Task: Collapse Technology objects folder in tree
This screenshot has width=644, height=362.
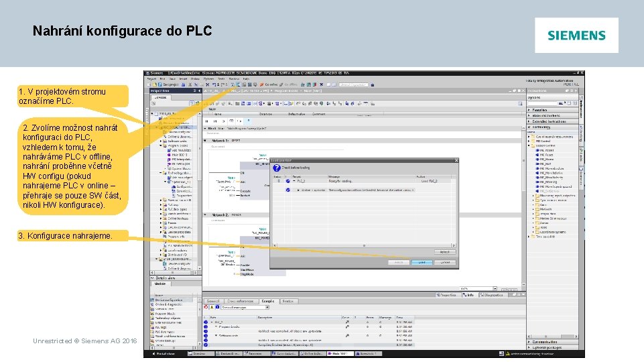Action: click(161, 173)
